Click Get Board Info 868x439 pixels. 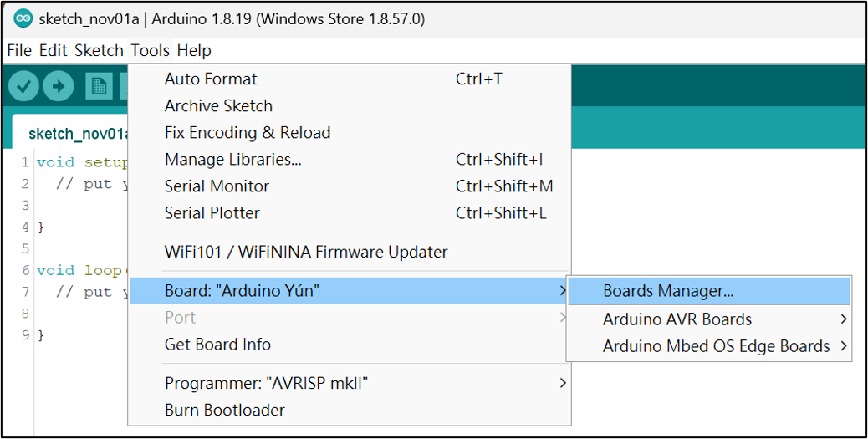[217, 345]
